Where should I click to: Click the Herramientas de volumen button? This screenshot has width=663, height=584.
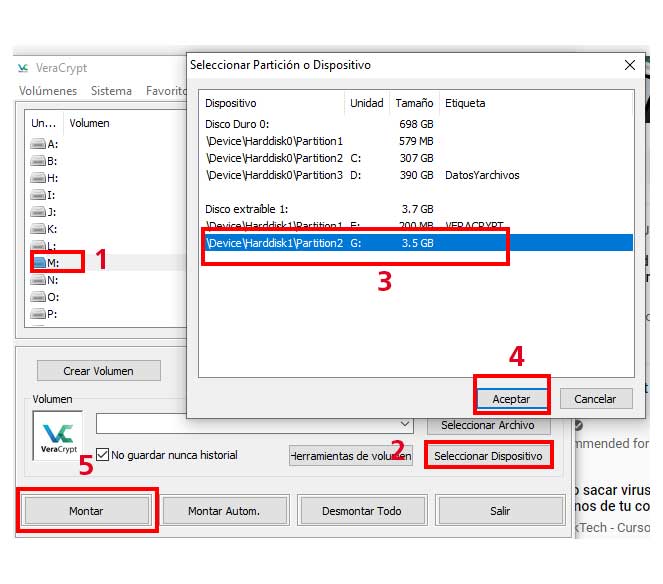[351, 456]
